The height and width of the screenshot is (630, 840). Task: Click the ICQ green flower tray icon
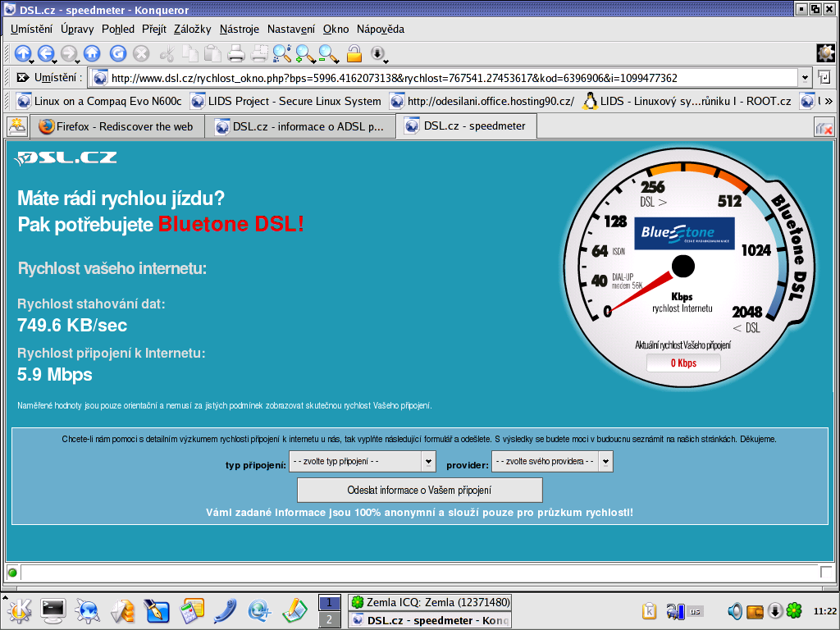pos(794,610)
